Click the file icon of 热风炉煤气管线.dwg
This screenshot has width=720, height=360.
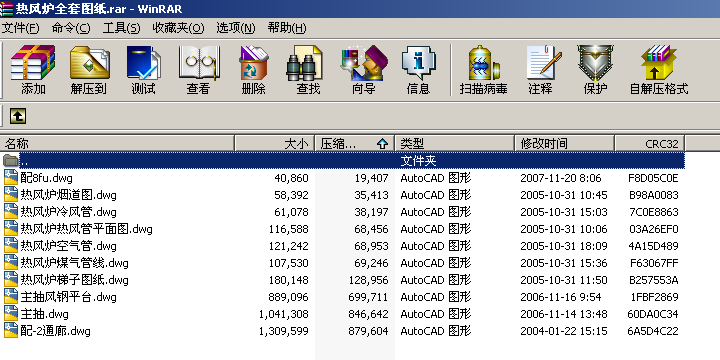click(x=11, y=262)
